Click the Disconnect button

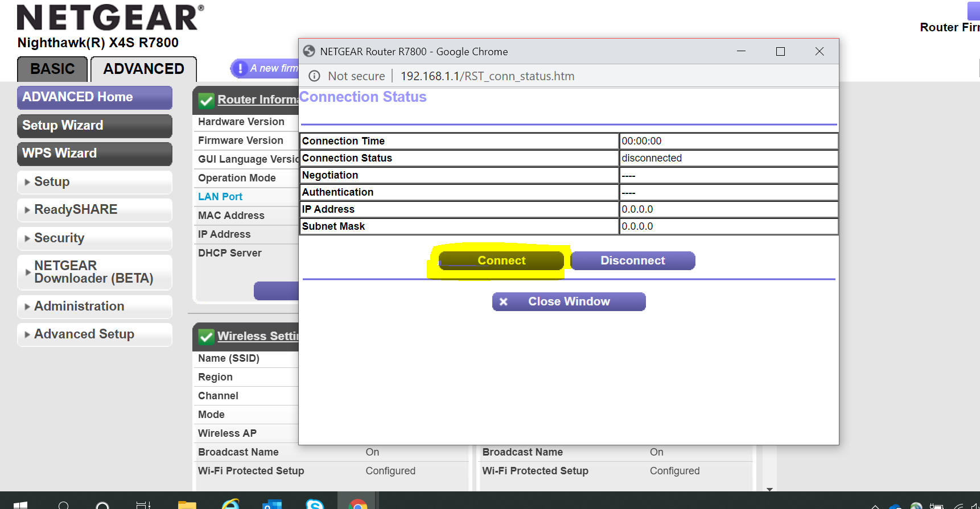tap(633, 260)
